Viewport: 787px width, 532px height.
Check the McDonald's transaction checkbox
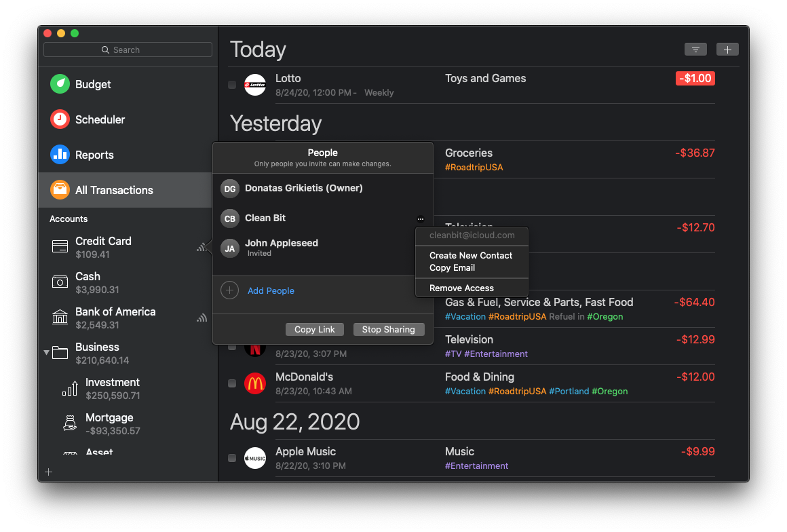(231, 383)
